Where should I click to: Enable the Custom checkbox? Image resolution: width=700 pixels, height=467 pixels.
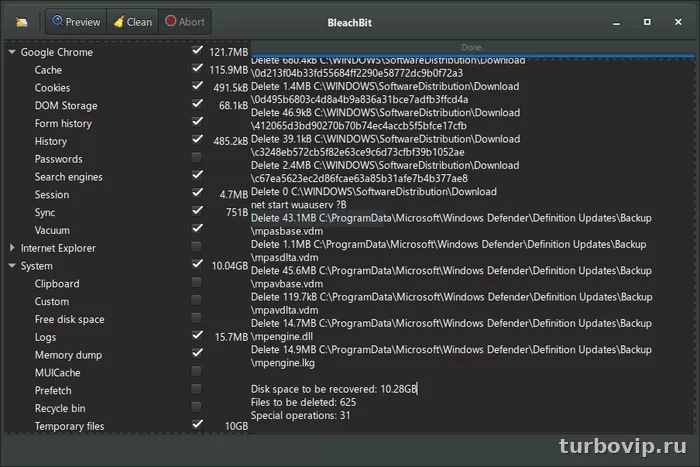point(196,300)
